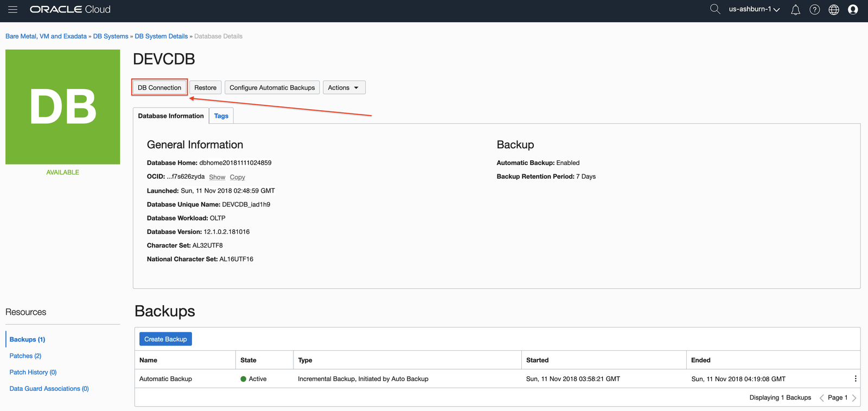The width and height of the screenshot is (868, 411).
Task: Click the help question mark icon
Action: tap(814, 10)
